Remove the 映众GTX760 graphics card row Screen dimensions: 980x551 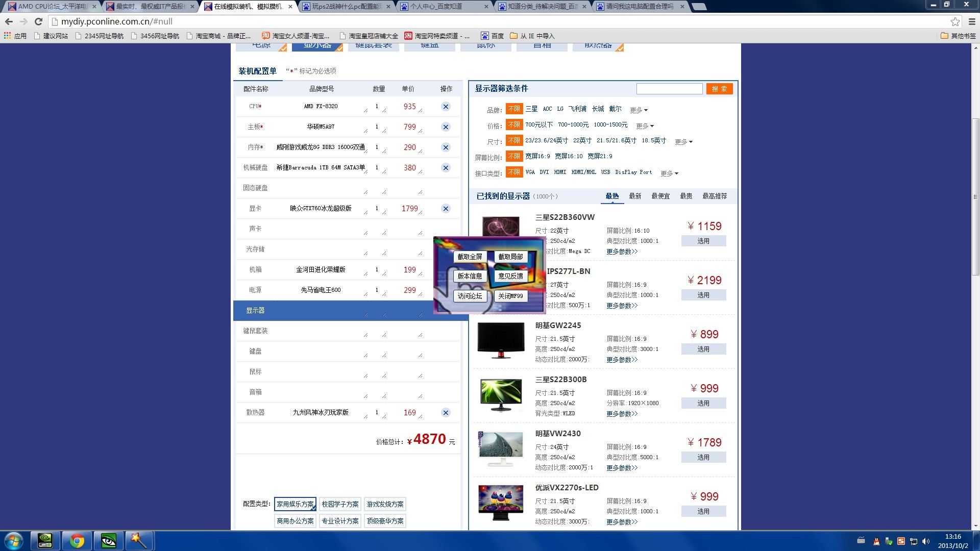click(x=446, y=209)
